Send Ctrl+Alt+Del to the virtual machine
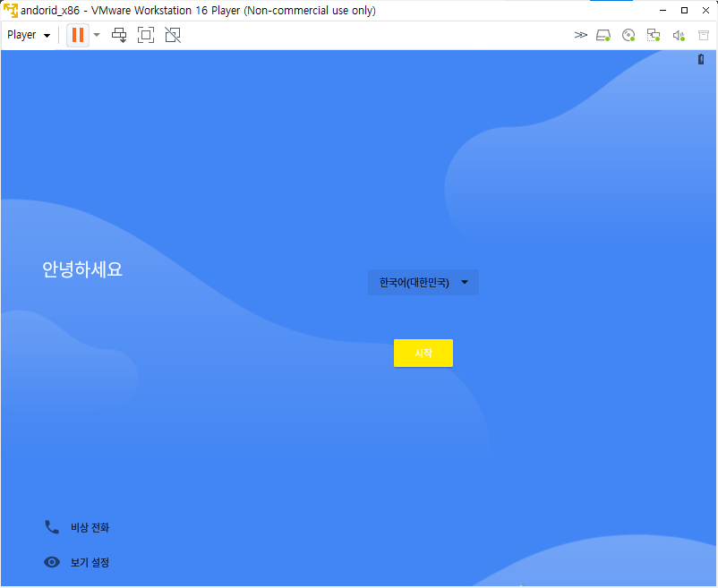Screen dimensions: 718x588 point(119,35)
